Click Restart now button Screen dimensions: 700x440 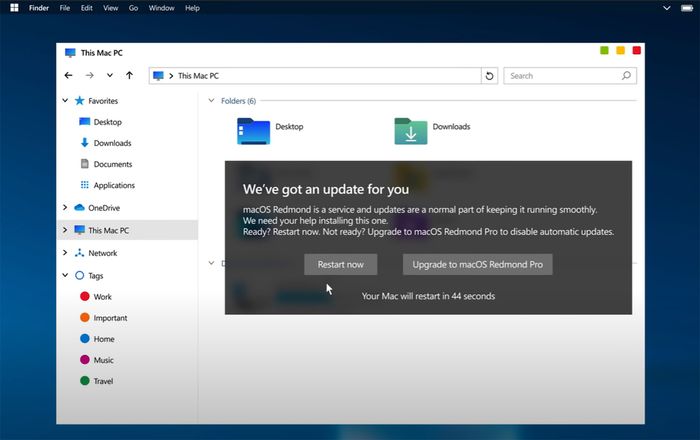pos(341,265)
